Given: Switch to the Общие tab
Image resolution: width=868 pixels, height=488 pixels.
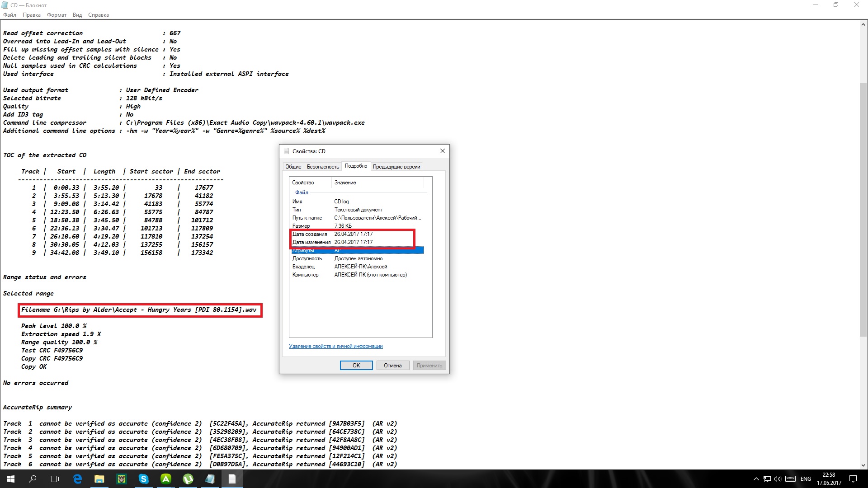Looking at the screenshot, I should 293,167.
